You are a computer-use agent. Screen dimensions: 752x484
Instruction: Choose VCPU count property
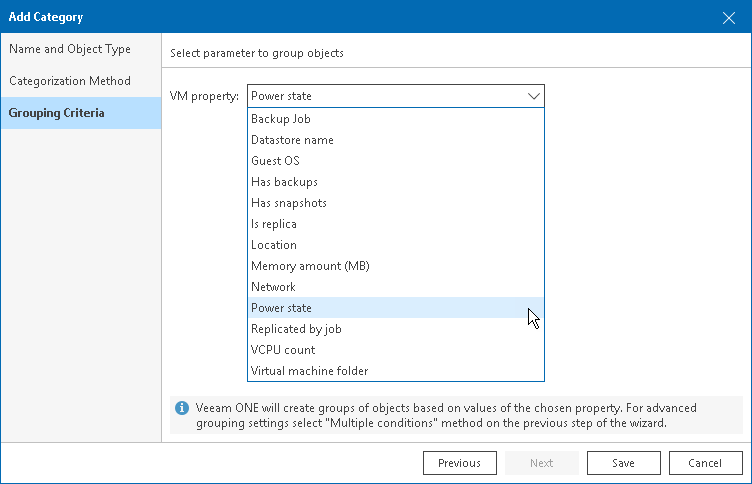pyautogui.click(x=283, y=350)
